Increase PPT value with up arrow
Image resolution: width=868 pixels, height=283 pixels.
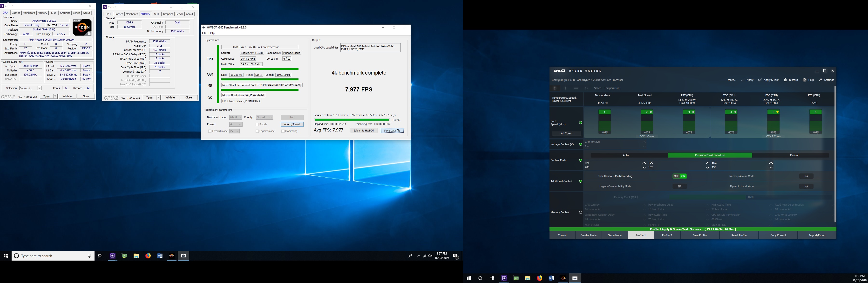[644, 163]
